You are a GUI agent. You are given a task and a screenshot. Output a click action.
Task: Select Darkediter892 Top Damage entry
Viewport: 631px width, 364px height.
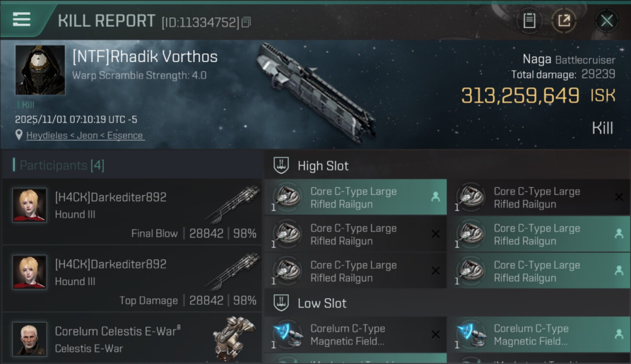[132, 279]
